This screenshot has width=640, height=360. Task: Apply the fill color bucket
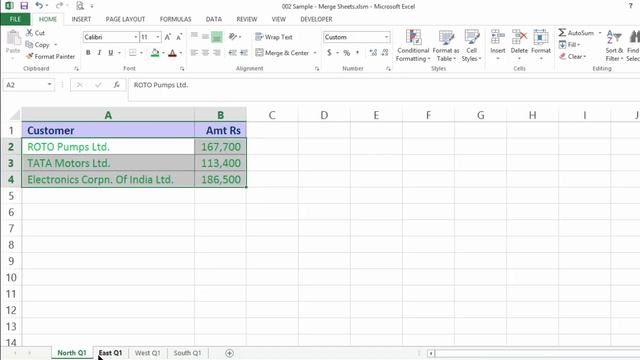[x=155, y=53]
